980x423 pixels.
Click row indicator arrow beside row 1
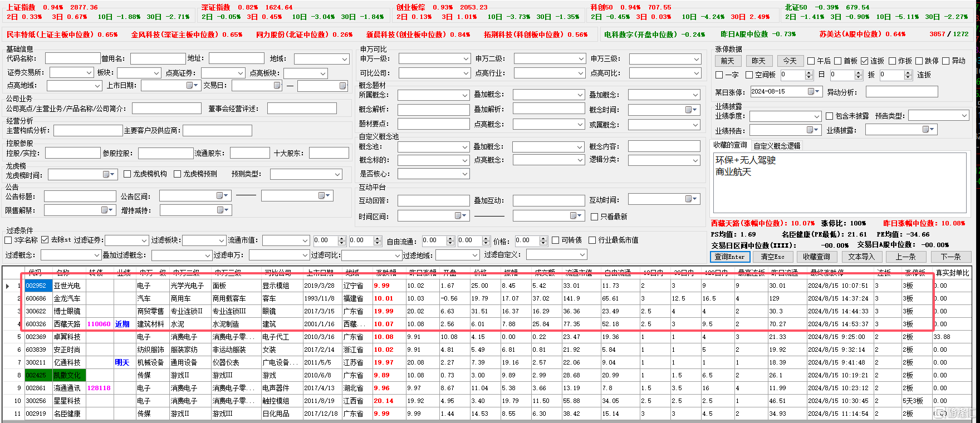pos(7,286)
